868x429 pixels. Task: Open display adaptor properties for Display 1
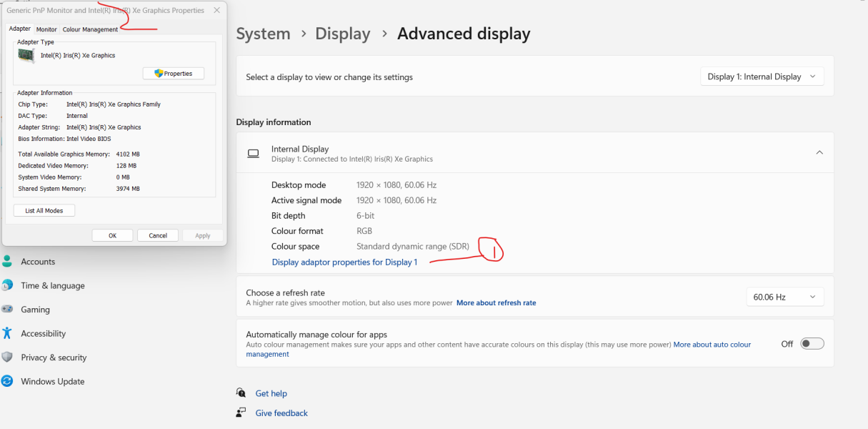tap(345, 262)
